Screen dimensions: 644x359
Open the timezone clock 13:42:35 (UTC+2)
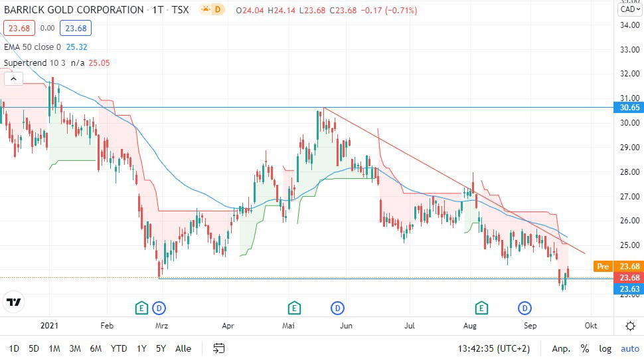click(x=494, y=349)
